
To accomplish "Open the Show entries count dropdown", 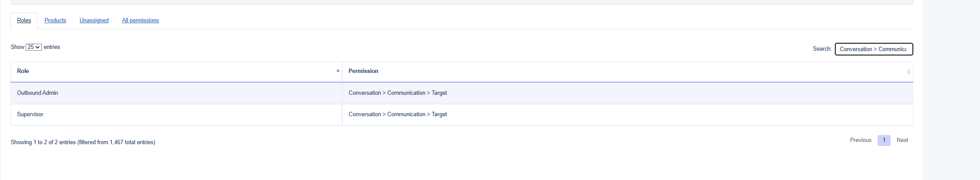I will (x=34, y=47).
